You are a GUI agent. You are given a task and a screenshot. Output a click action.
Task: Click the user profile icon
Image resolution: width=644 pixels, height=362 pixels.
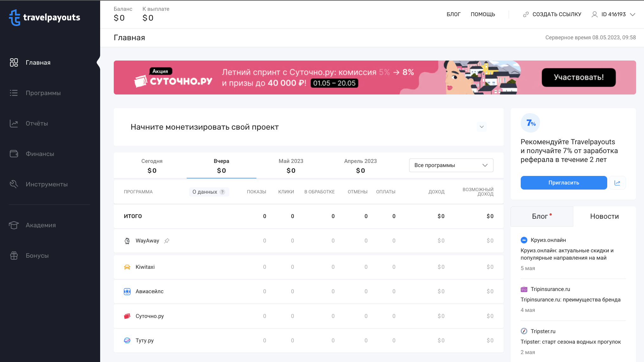(595, 14)
